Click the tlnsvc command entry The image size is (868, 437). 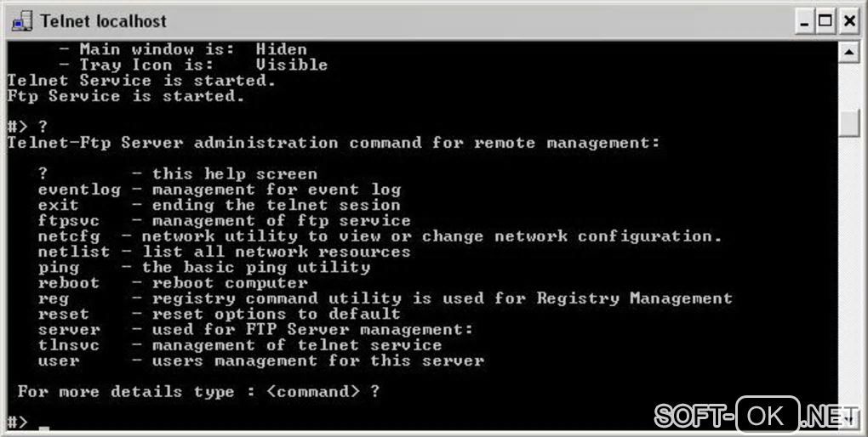click(68, 345)
